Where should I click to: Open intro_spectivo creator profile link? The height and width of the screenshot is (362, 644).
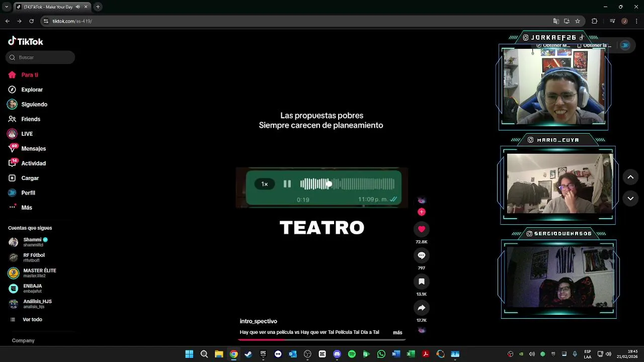click(258, 321)
